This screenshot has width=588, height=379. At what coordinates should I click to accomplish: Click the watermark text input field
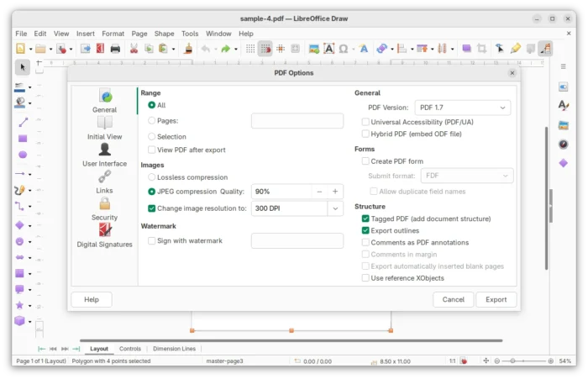coord(297,241)
